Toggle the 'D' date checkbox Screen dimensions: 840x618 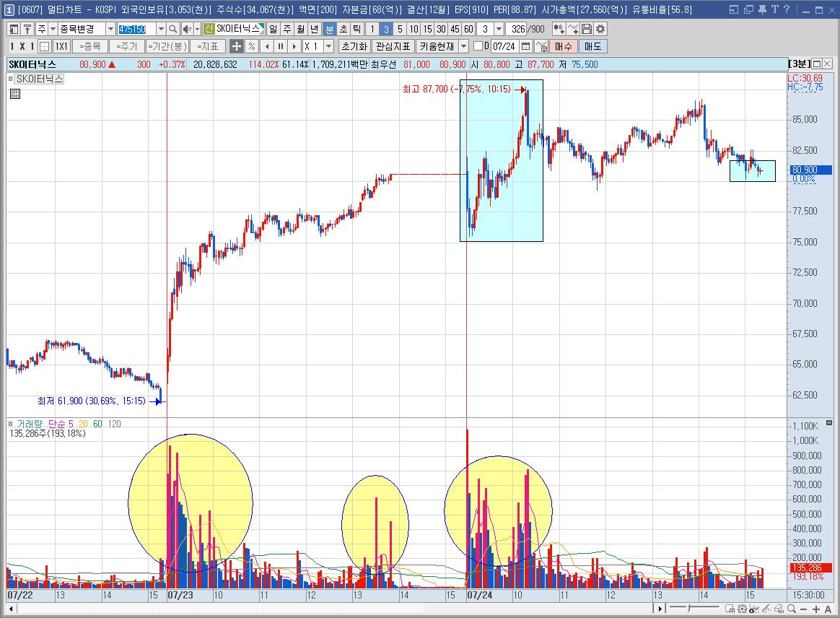click(x=478, y=47)
